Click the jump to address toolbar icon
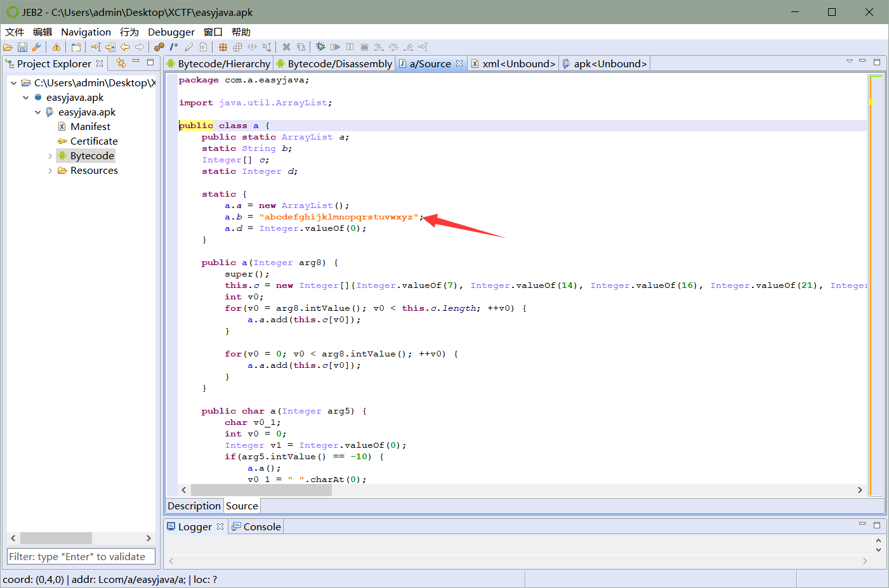The width and height of the screenshot is (889, 588). [95, 47]
